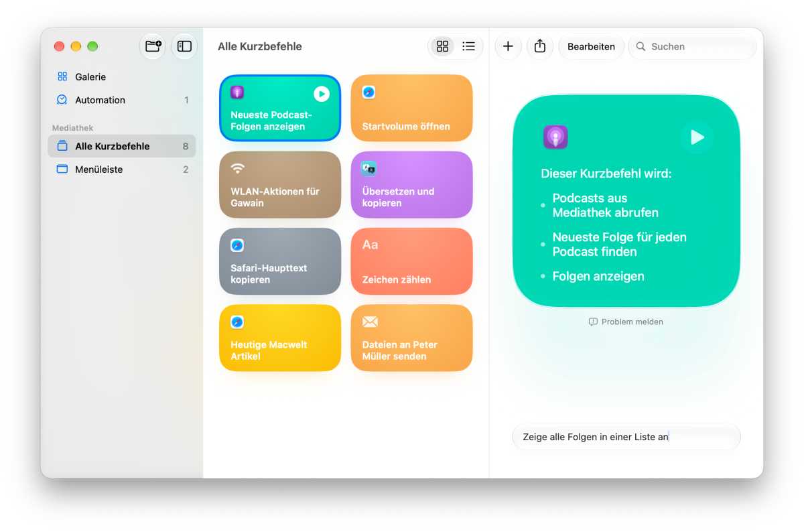Open the share menu icon
804x532 pixels.
[x=540, y=46]
